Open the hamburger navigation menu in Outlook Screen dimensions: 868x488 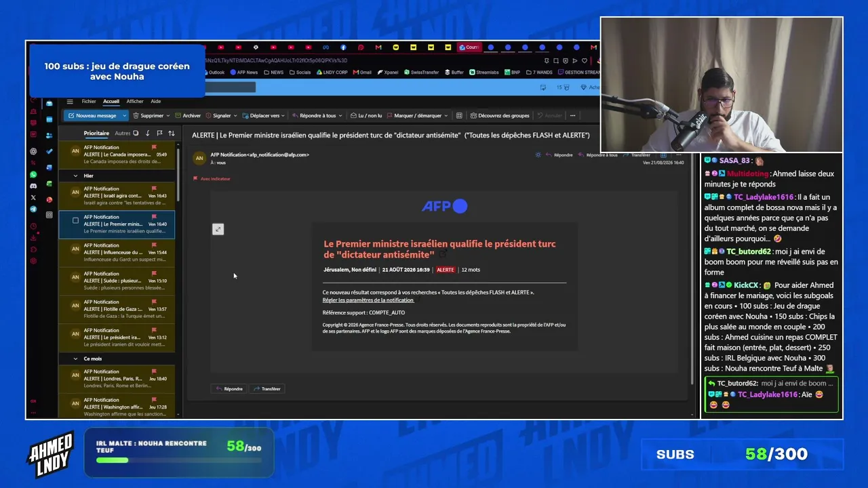pyautogui.click(x=69, y=102)
